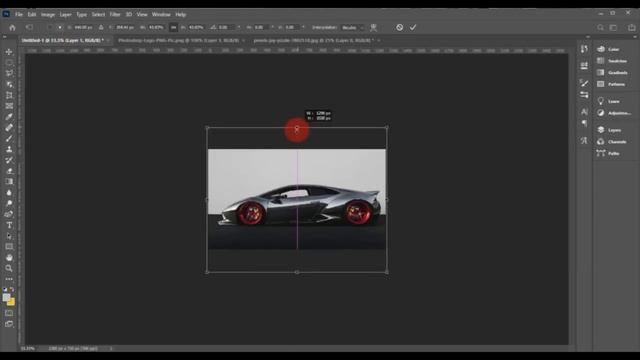This screenshot has width=640, height=360.
Task: Select the Blur tool
Action: (9, 193)
